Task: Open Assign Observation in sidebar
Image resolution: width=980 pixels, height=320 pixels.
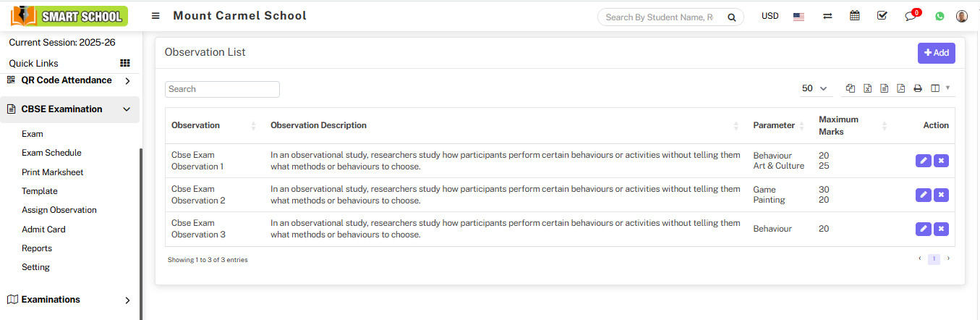Action: [x=59, y=210]
